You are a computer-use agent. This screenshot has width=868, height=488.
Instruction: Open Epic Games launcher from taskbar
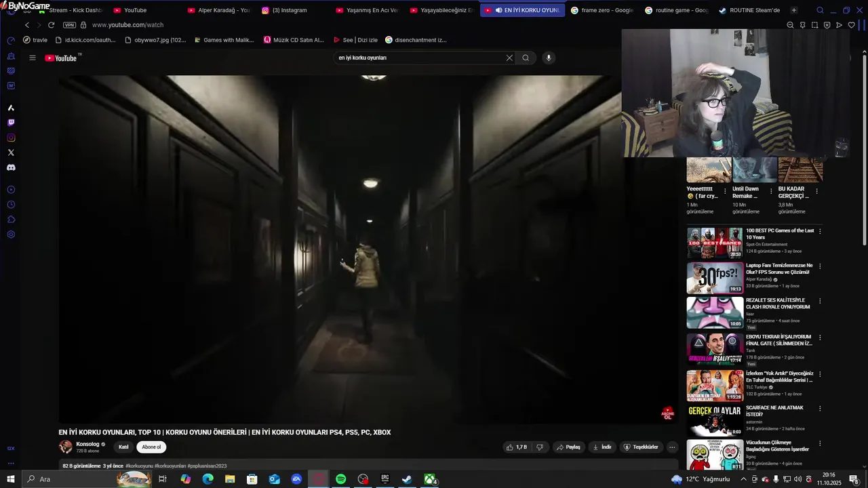click(384, 479)
